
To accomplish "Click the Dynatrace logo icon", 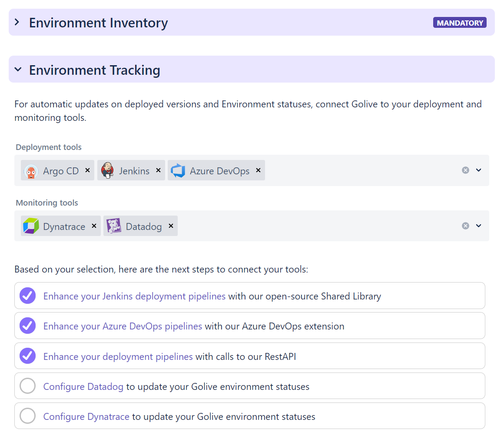I will (31, 226).
